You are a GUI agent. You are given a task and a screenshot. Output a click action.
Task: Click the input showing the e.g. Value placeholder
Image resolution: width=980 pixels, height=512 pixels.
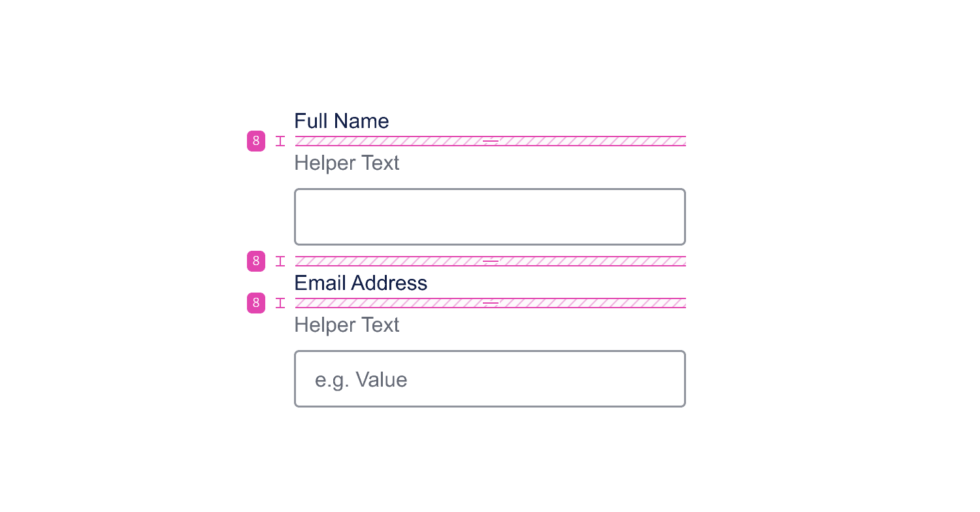pyautogui.click(x=490, y=379)
